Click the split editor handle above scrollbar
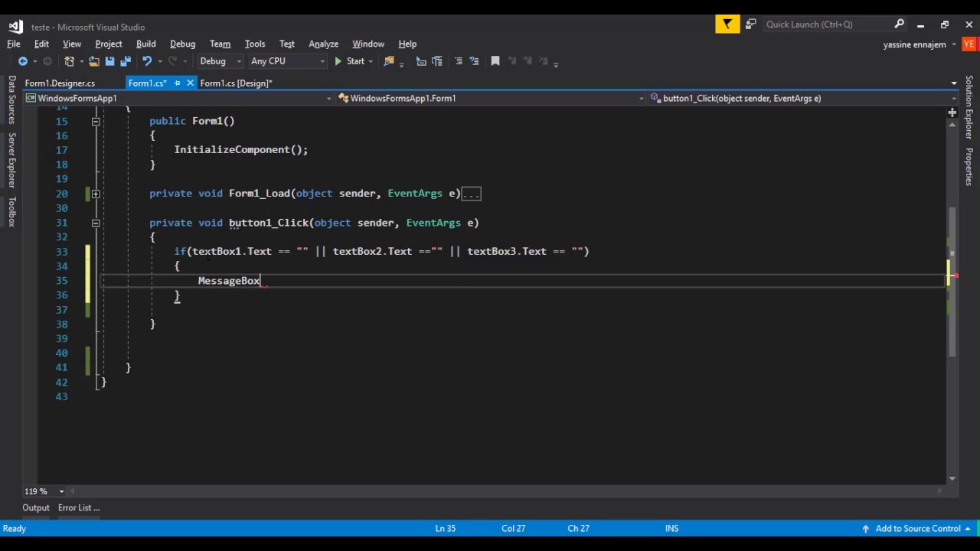980x551 pixels. (x=952, y=112)
